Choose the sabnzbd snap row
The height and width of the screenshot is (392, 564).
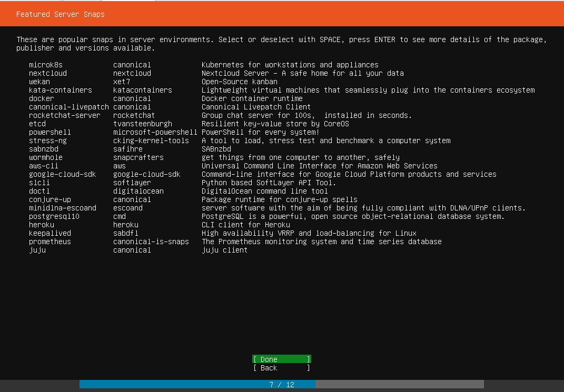130,149
